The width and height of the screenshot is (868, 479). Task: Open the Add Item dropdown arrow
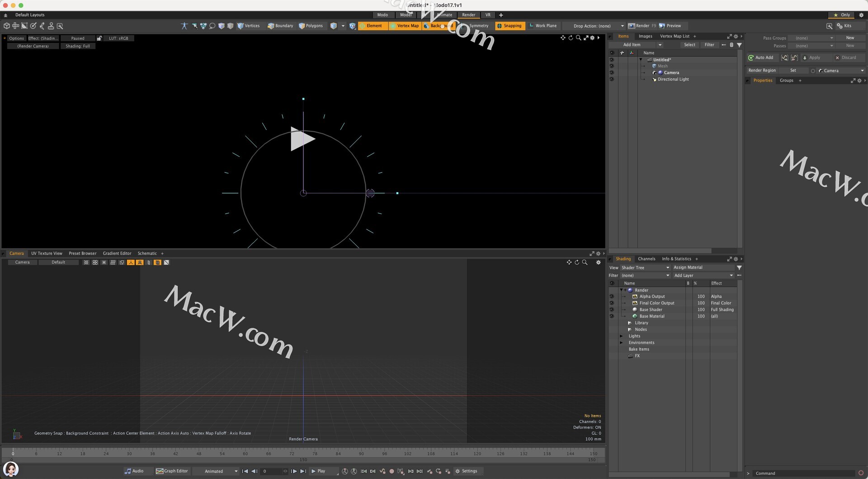pyautogui.click(x=660, y=45)
